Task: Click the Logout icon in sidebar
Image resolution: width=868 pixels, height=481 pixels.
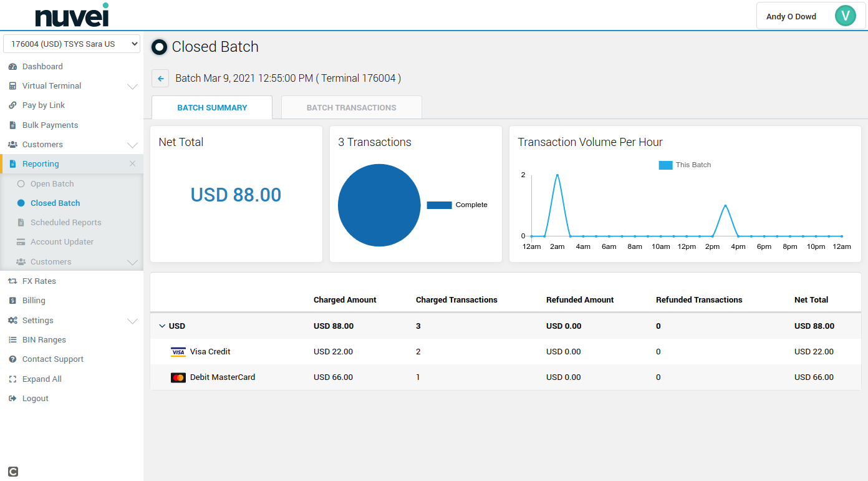Action: point(12,399)
